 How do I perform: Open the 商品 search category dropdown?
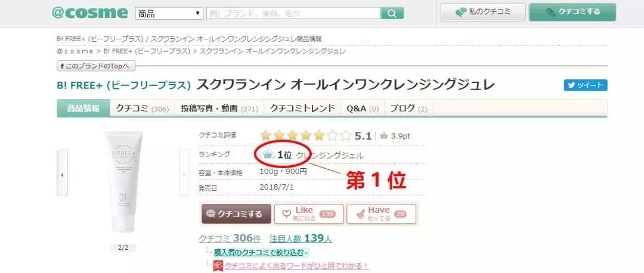[169, 14]
